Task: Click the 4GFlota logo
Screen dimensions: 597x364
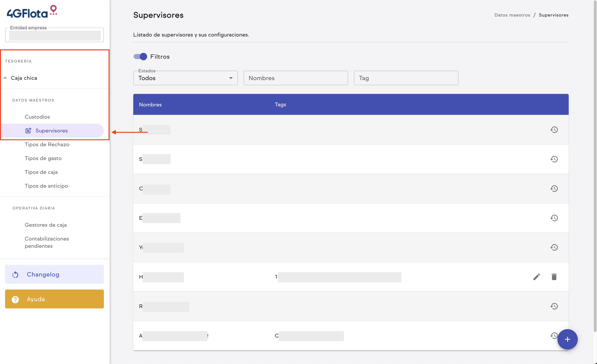Action: (x=32, y=12)
